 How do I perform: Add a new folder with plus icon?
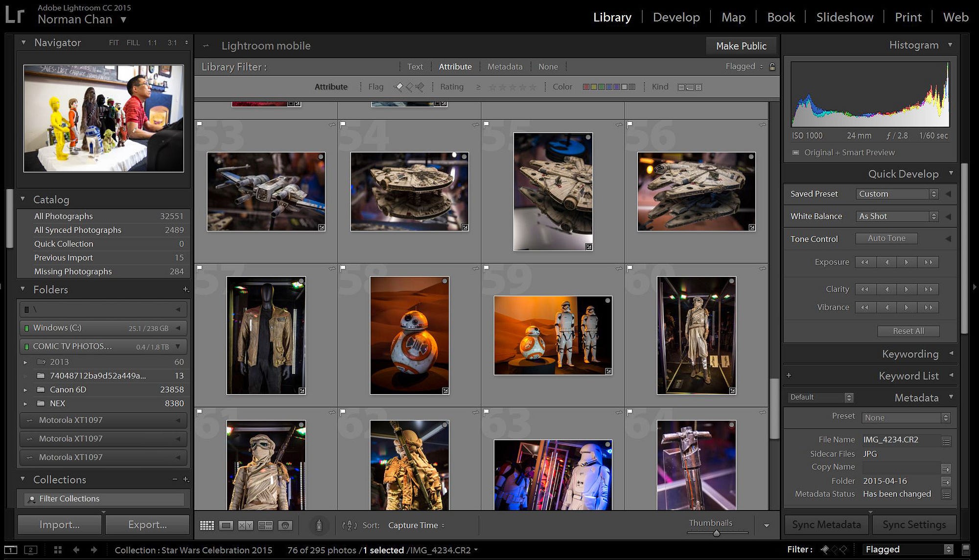coord(186,290)
